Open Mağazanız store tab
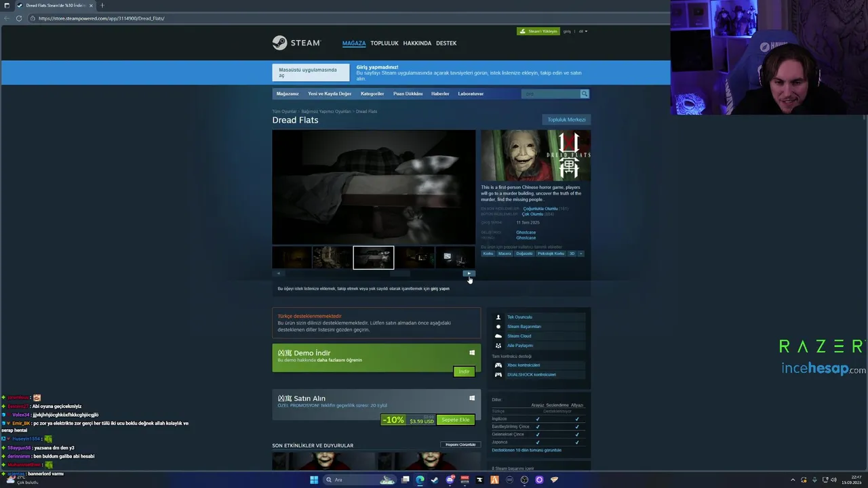Image resolution: width=868 pixels, height=488 pixels. coord(288,94)
